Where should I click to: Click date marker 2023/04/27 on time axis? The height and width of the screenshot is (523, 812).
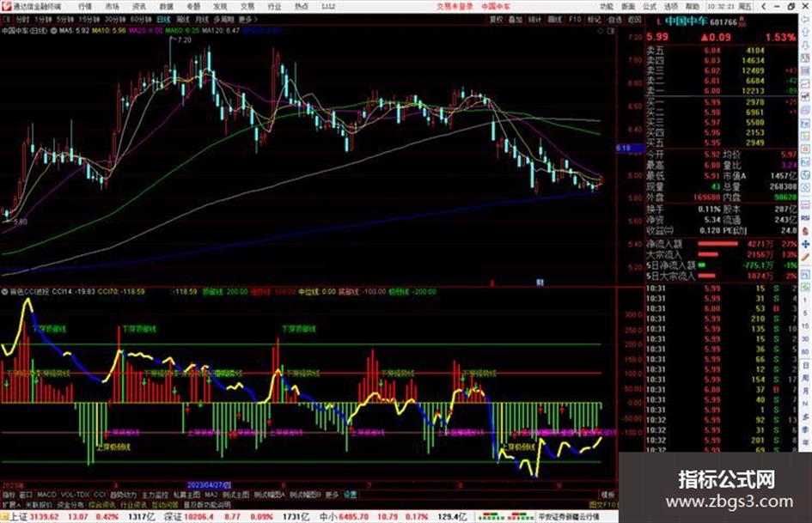click(x=209, y=486)
